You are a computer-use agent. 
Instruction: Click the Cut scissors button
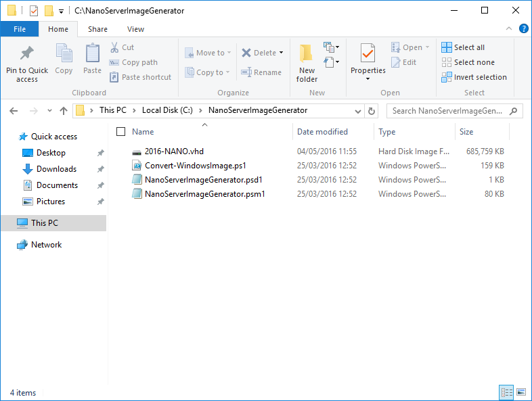click(122, 47)
